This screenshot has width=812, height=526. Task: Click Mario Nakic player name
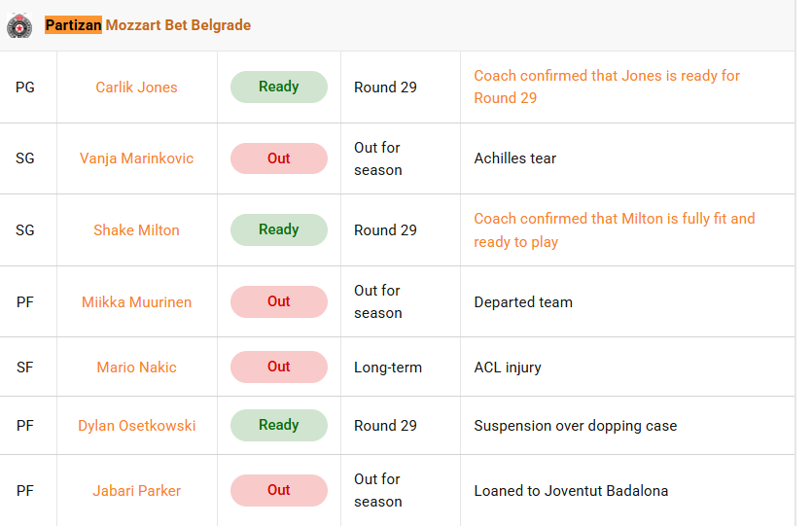(136, 368)
